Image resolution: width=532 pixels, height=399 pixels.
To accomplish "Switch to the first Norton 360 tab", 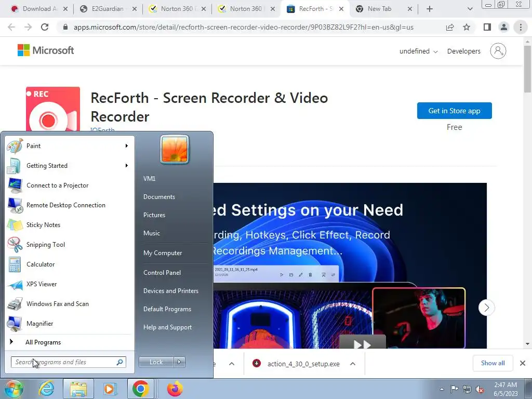I will click(x=177, y=9).
